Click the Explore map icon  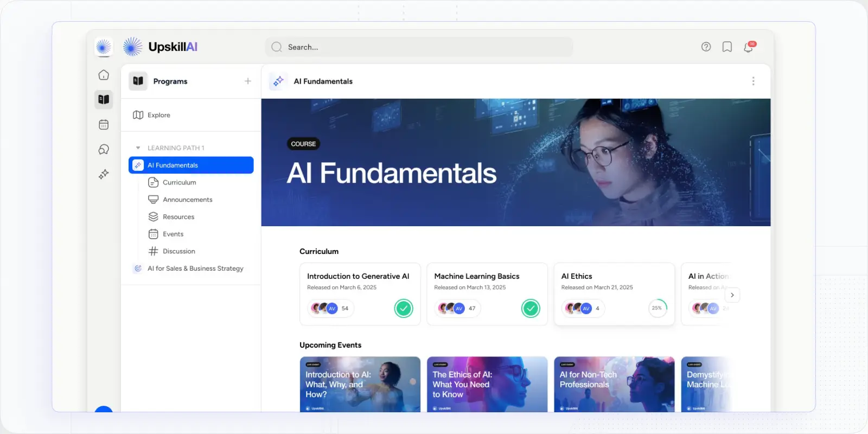(x=138, y=115)
